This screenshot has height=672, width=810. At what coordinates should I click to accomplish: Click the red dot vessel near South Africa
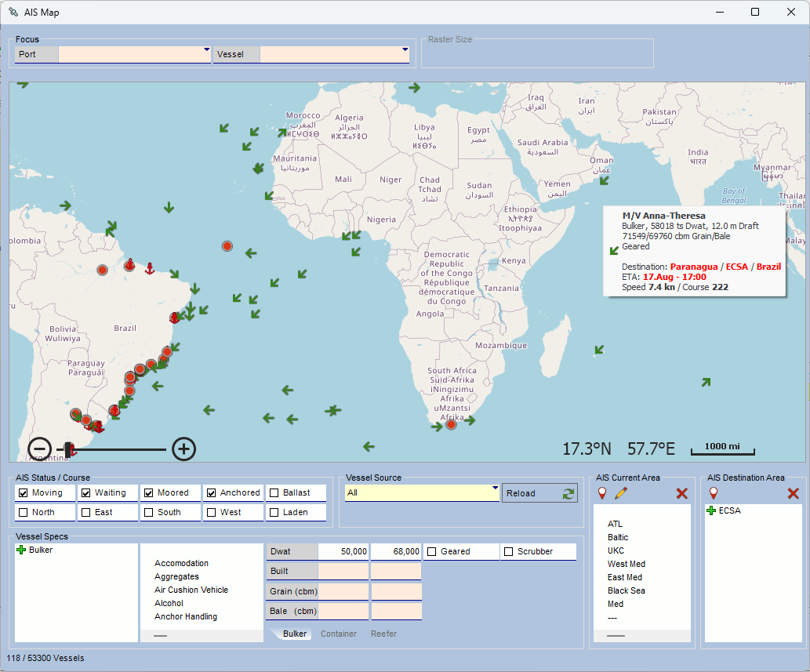451,424
